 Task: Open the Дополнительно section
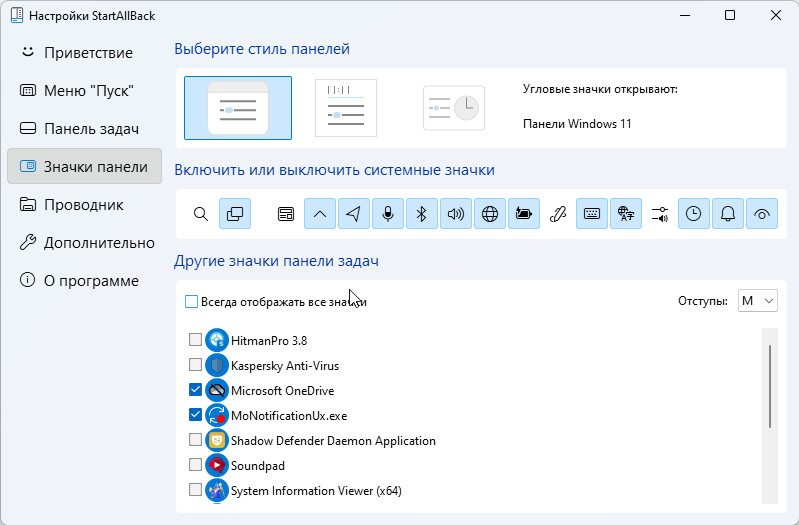(x=85, y=243)
